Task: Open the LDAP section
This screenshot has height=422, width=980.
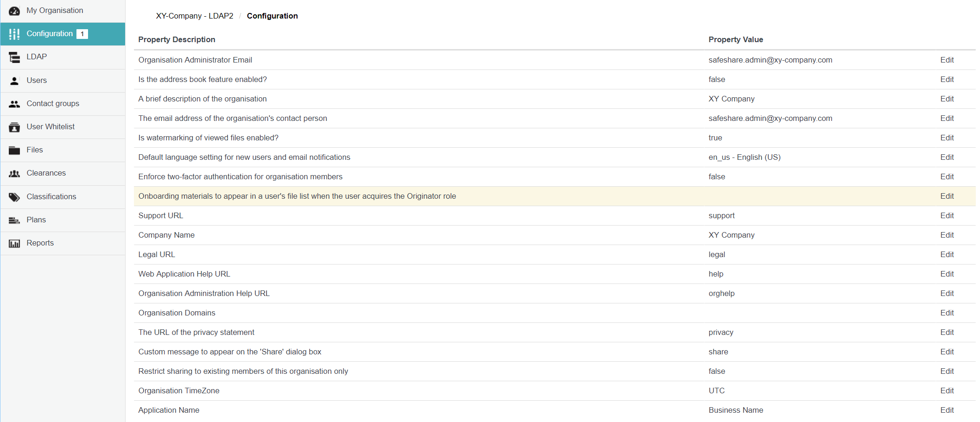Action: (63, 57)
